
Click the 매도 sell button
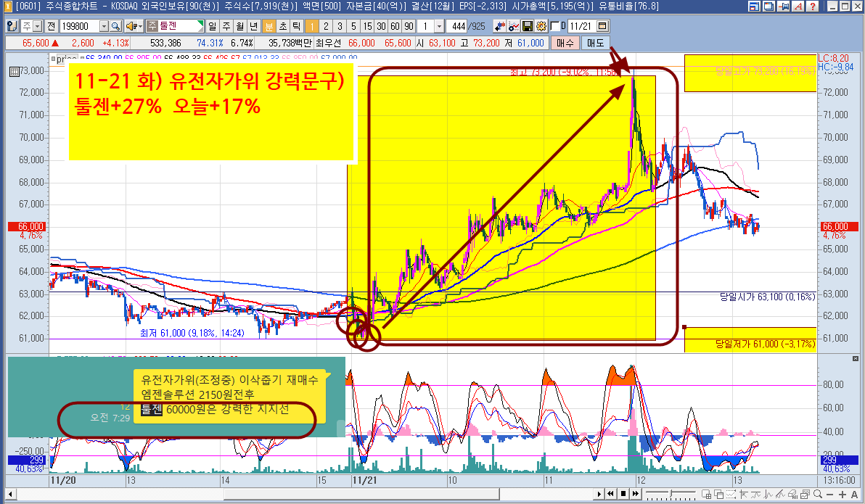click(x=595, y=43)
